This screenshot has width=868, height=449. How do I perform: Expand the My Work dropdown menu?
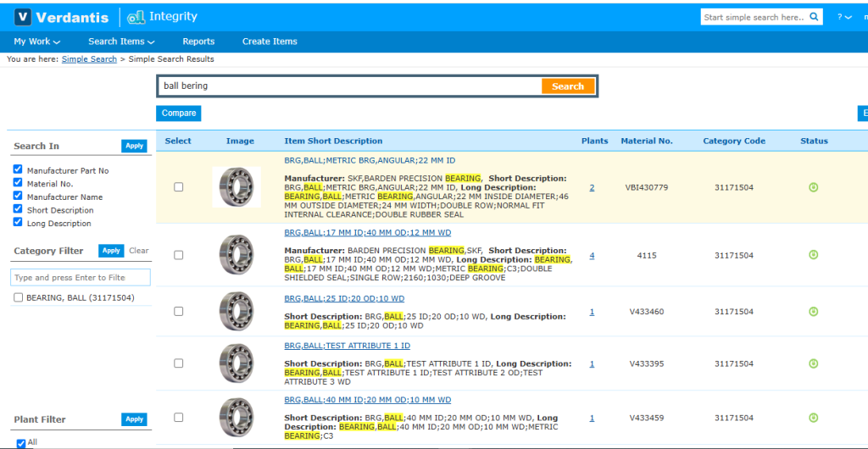click(36, 42)
